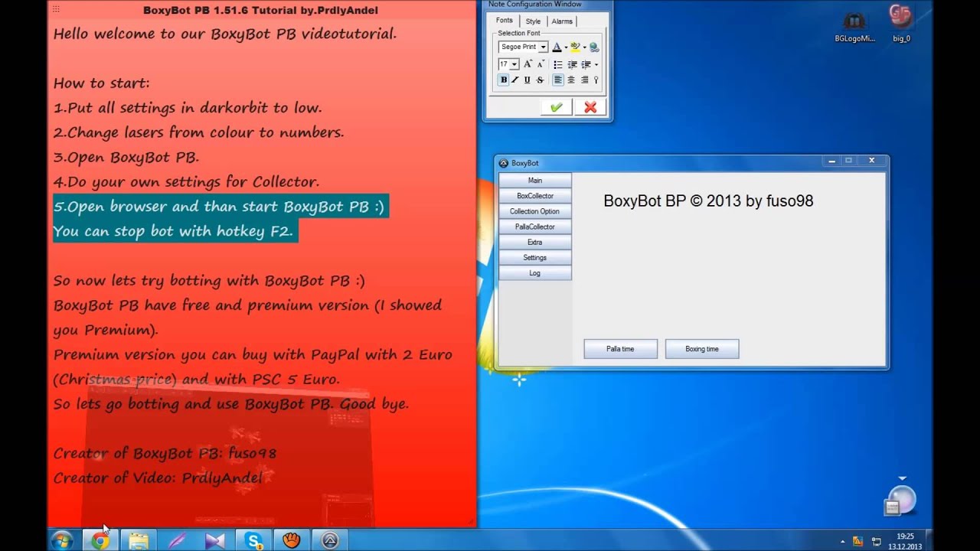Increase font size with large A icon

(x=528, y=64)
